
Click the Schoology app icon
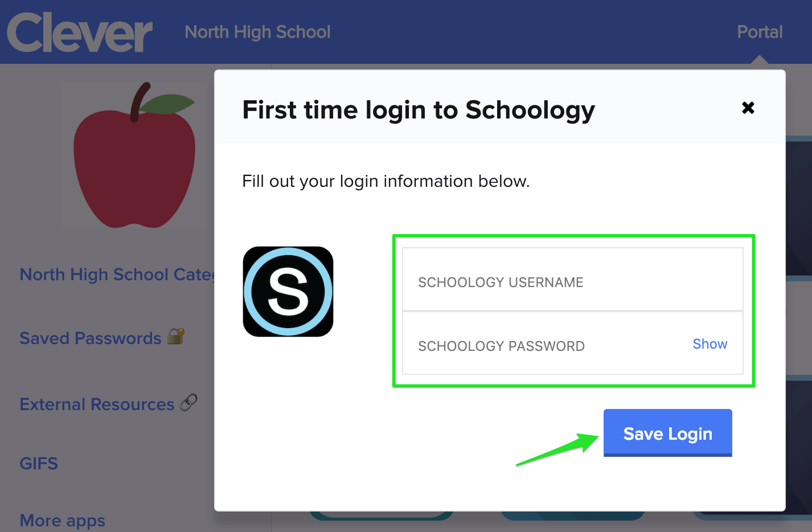288,292
